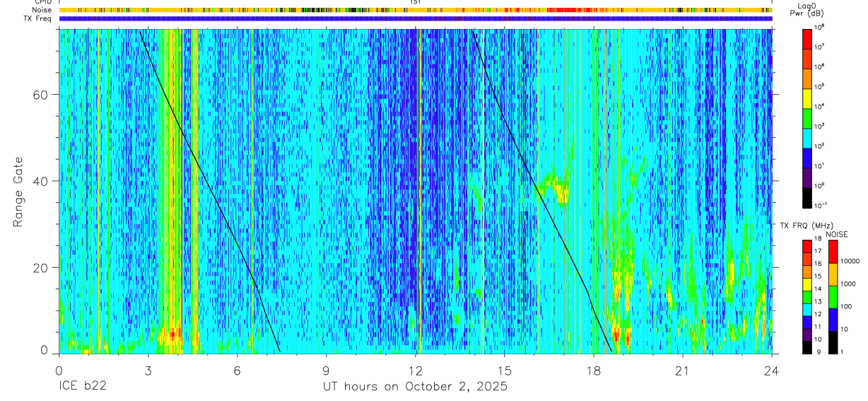Click the 'Noise' row label at top left
868x401 pixels.
click(42, 10)
